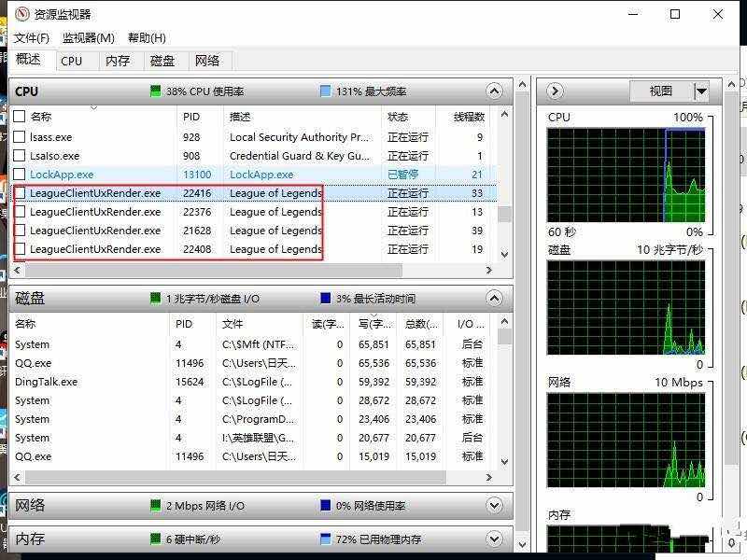
Task: Click the Resource Monitor app icon in title bar
Action: tap(22, 14)
